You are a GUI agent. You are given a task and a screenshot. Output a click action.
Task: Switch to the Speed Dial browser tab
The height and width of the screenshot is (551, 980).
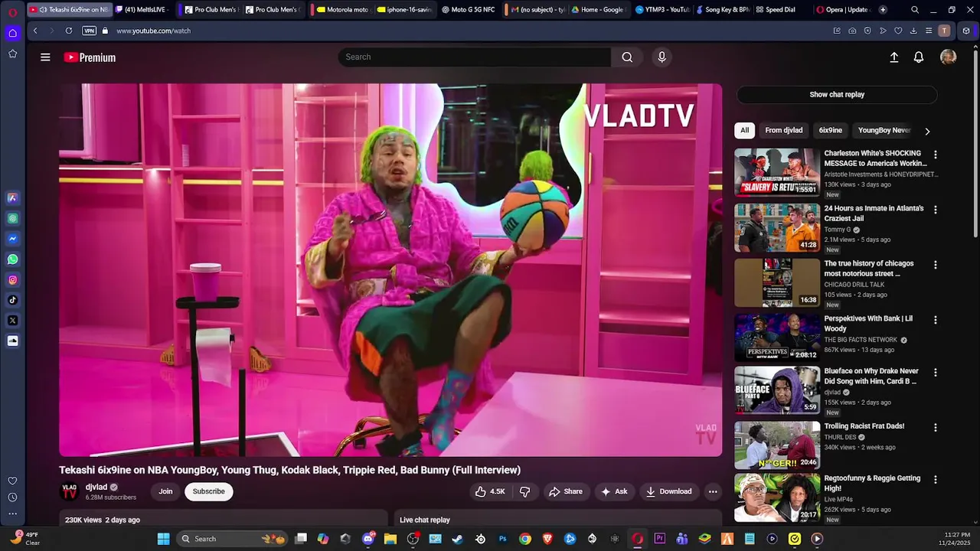click(781, 10)
